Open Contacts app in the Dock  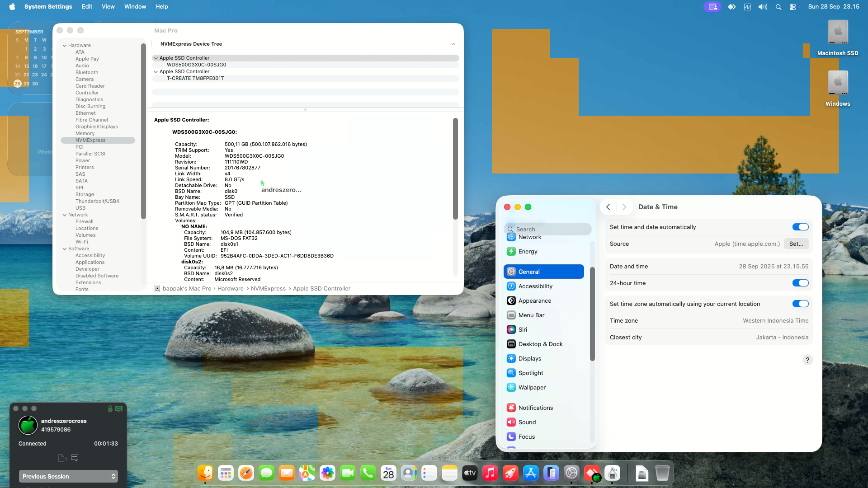409,473
